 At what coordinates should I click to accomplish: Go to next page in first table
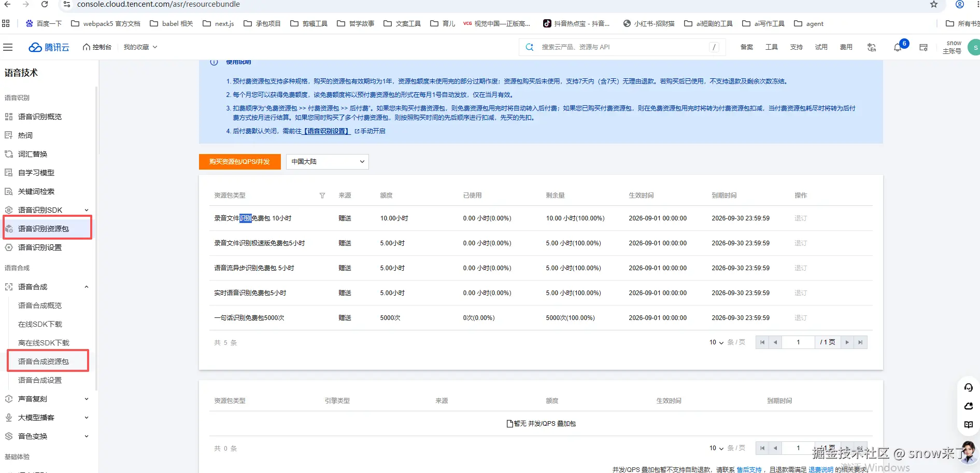pyautogui.click(x=847, y=342)
